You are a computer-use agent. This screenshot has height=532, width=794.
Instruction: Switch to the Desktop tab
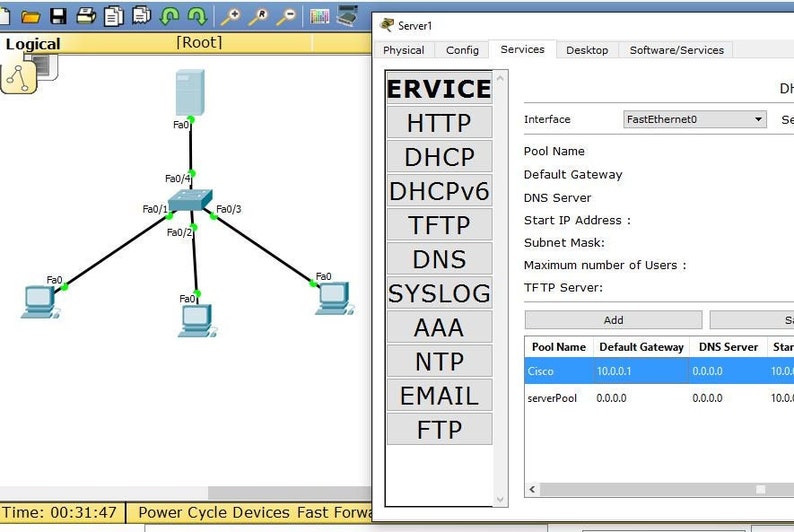click(587, 50)
